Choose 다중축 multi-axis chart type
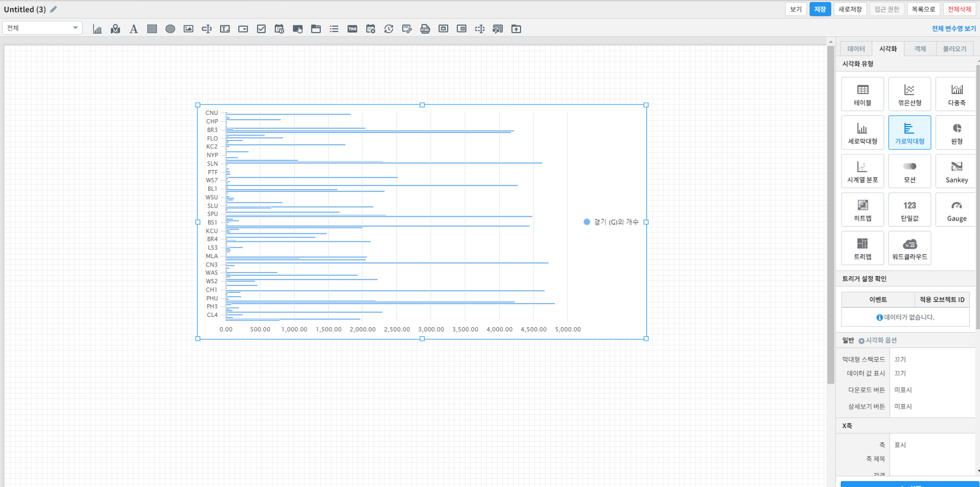The height and width of the screenshot is (487, 980). (x=956, y=94)
